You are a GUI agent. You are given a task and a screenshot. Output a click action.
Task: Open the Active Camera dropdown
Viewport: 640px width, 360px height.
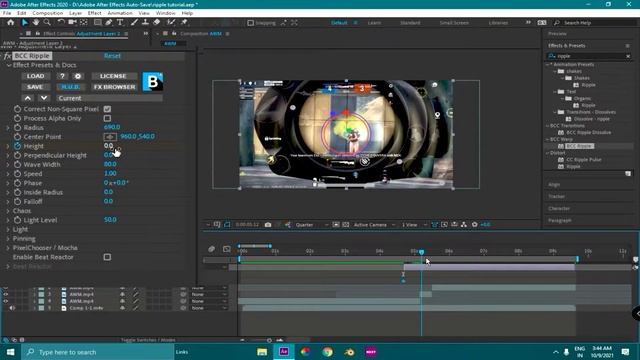click(374, 224)
